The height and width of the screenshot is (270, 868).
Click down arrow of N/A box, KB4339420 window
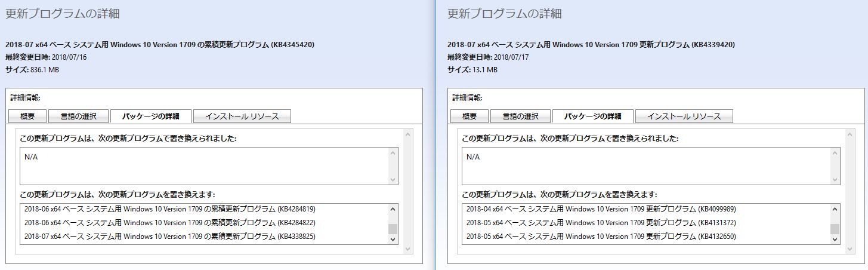tap(835, 180)
